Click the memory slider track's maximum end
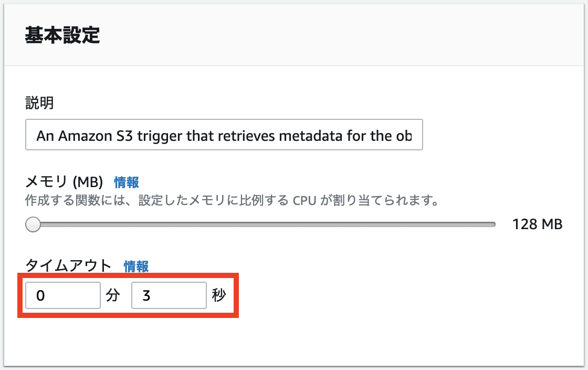Screen dimensions: 588x370 tap(493, 224)
